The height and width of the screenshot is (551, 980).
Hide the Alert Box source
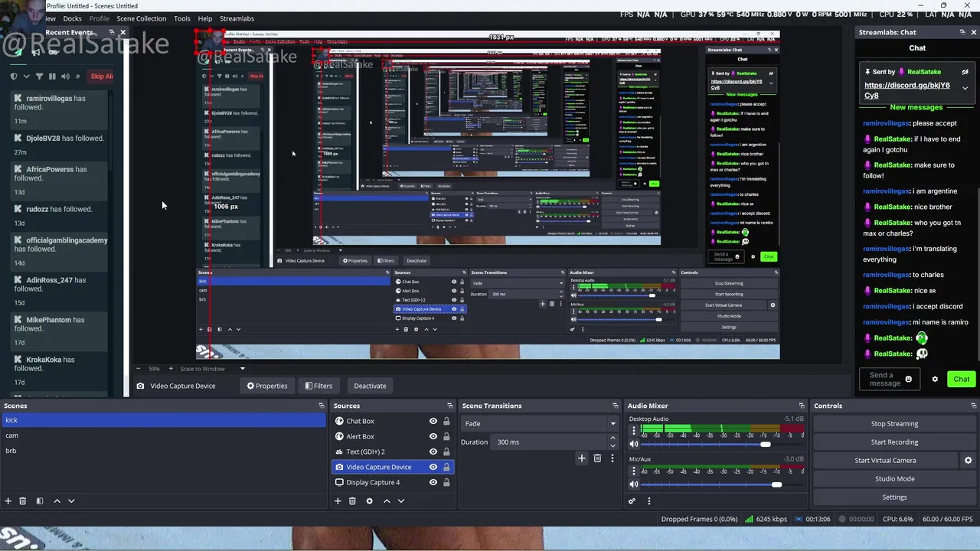[x=433, y=436]
